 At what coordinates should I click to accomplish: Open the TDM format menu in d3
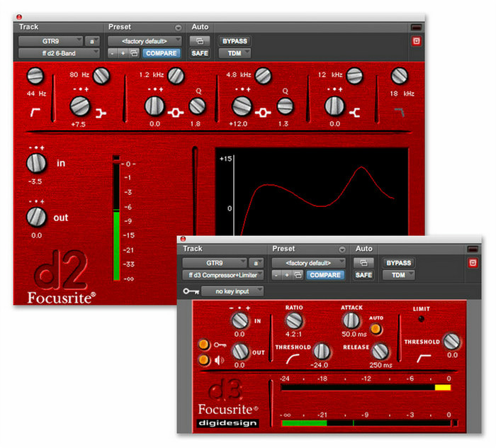tap(398, 275)
